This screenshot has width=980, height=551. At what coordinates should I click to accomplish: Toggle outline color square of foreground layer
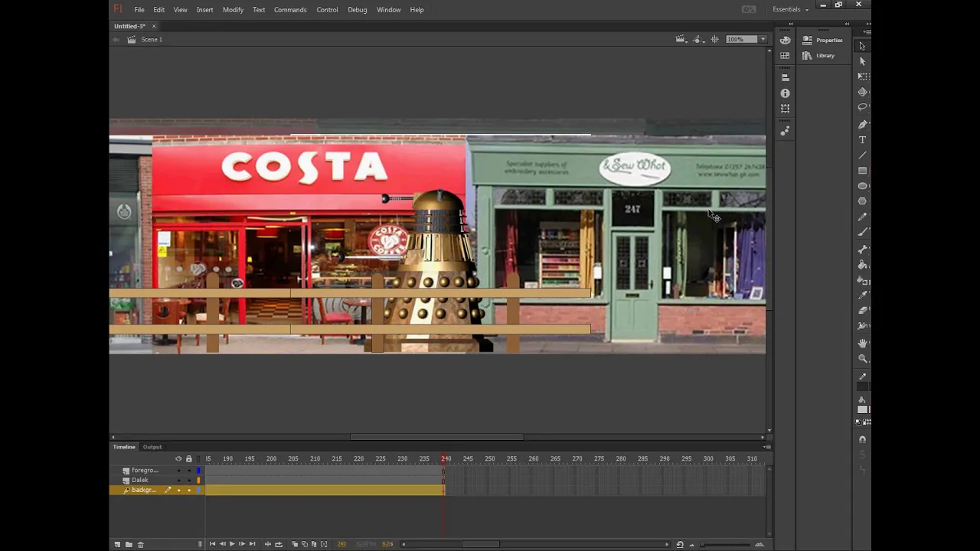tap(198, 471)
